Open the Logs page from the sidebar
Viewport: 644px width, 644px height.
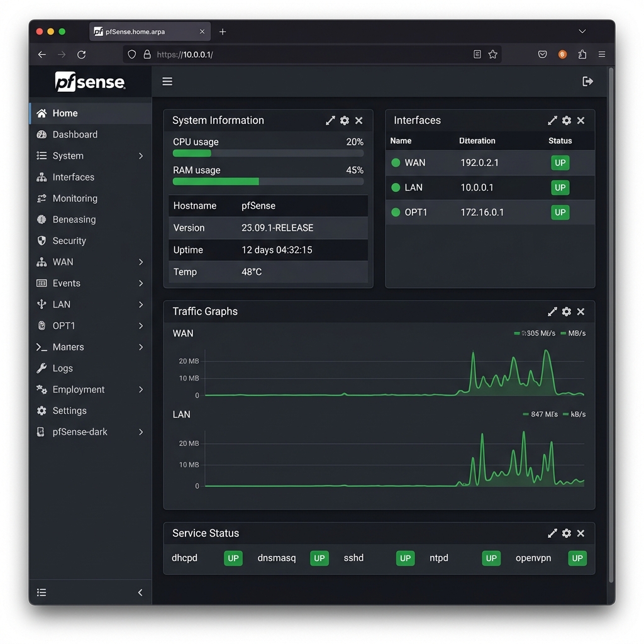(63, 368)
